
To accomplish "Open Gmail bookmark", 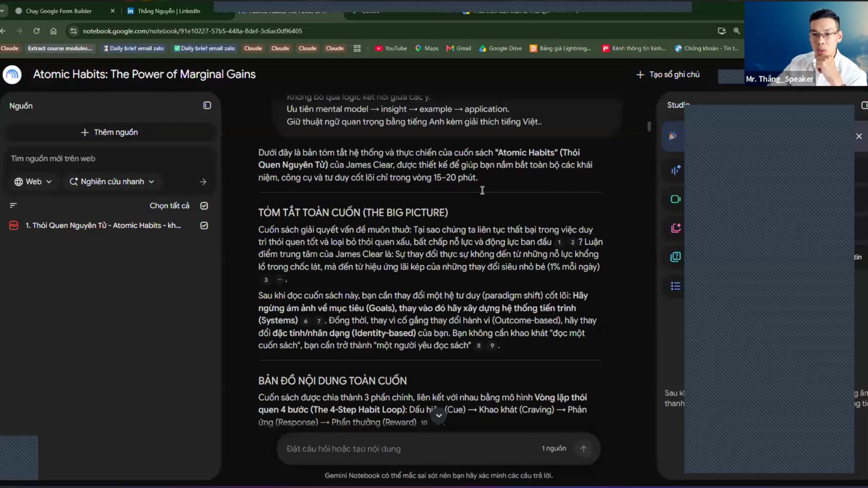I will 458,48.
